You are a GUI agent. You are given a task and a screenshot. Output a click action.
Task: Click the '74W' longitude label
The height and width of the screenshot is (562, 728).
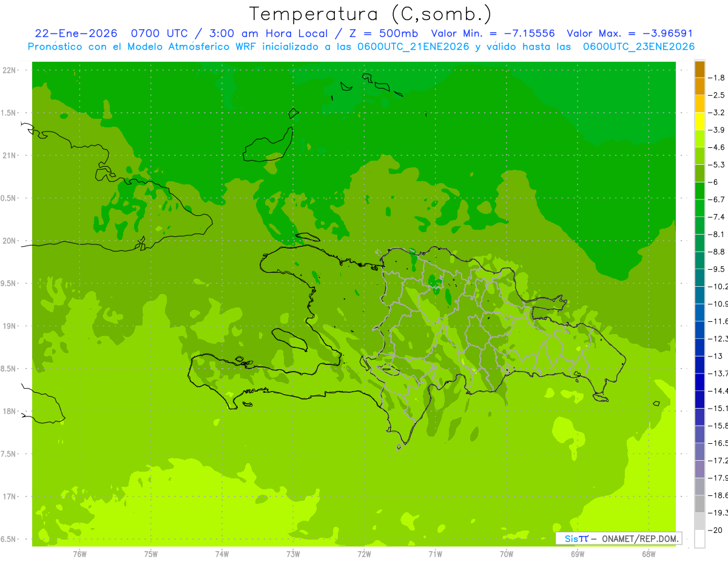coord(222,554)
